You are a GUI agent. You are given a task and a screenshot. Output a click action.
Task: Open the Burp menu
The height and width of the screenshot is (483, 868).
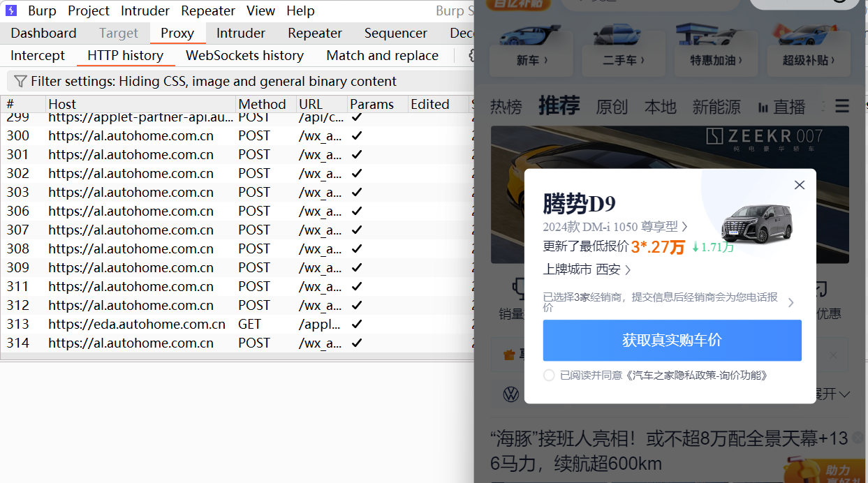pos(42,10)
